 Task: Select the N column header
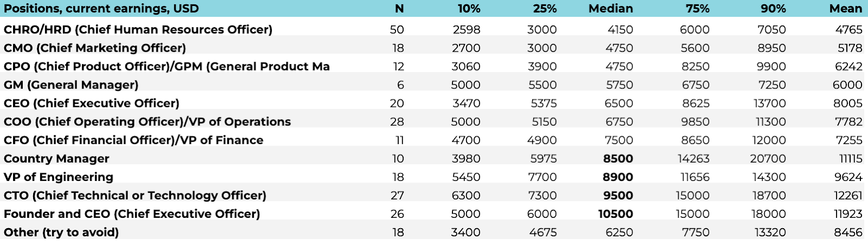tap(399, 9)
